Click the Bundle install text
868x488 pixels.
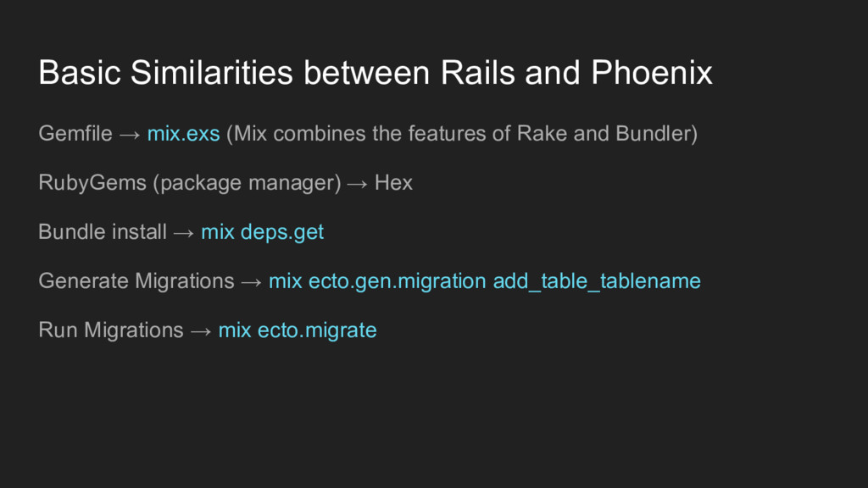tap(103, 232)
